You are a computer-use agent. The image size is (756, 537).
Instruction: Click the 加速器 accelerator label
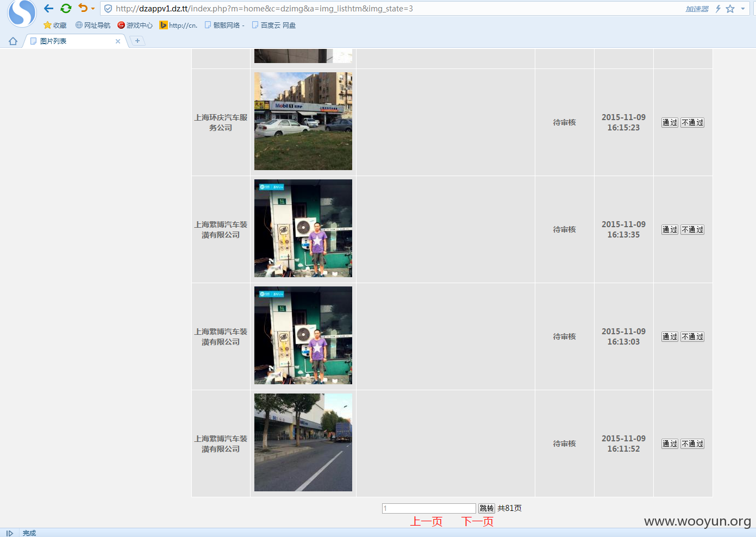[697, 9]
